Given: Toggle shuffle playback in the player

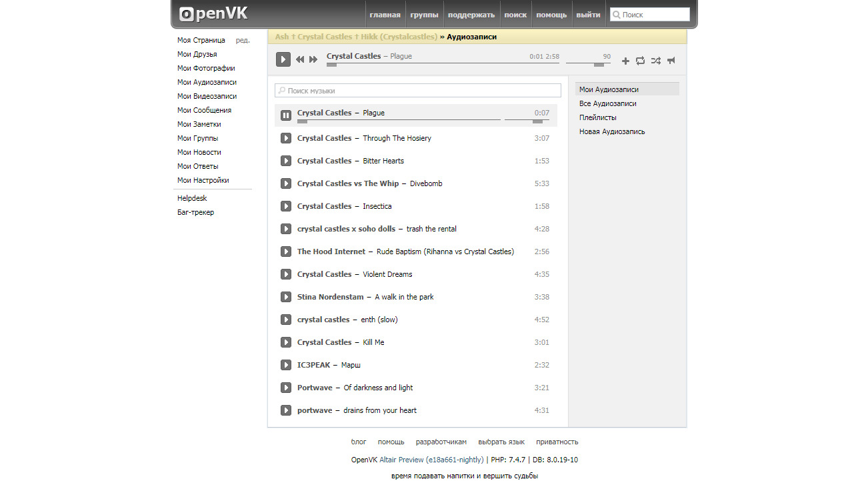Looking at the screenshot, I should (x=656, y=61).
